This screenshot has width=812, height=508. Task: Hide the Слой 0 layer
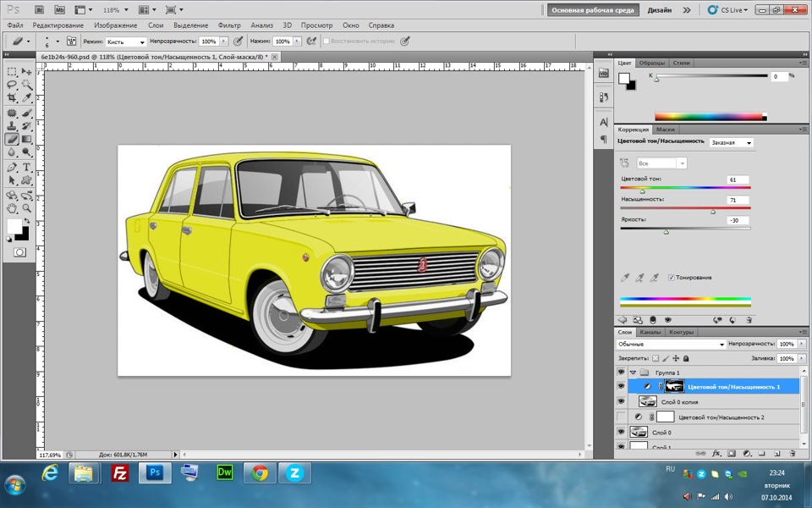coord(621,432)
